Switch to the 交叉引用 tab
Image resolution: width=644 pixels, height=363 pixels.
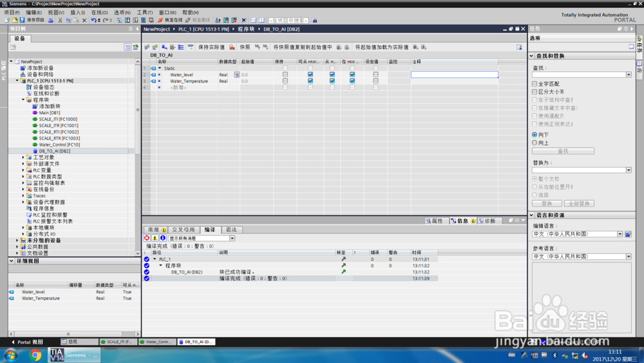pyautogui.click(x=183, y=230)
